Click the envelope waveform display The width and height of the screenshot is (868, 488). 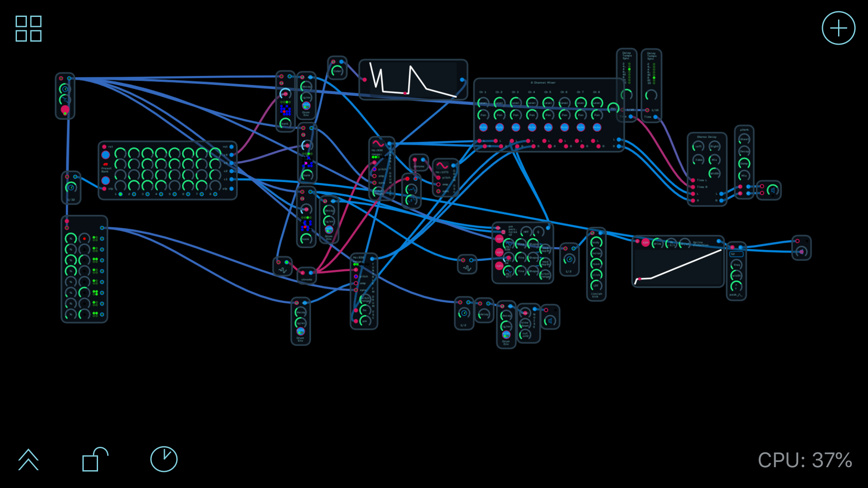click(413, 79)
